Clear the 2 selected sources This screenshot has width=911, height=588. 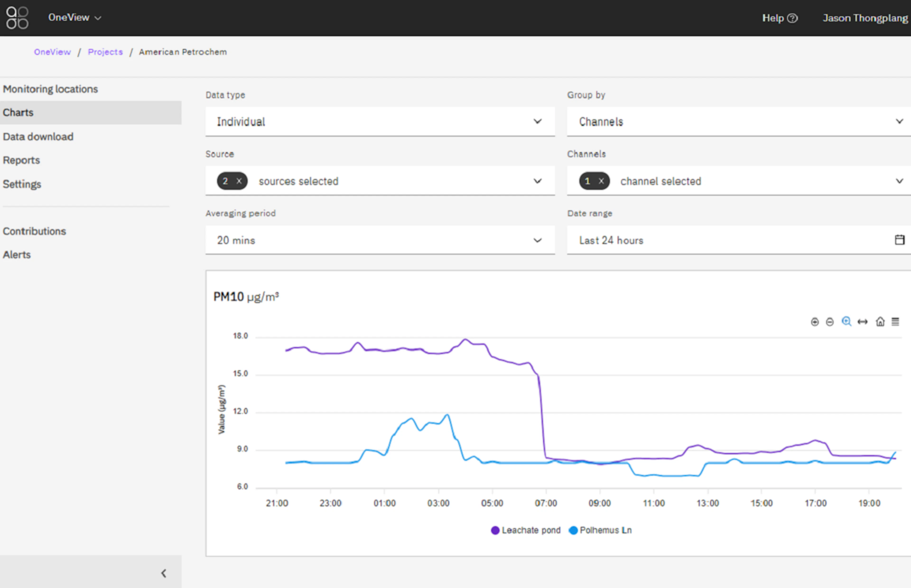click(239, 181)
